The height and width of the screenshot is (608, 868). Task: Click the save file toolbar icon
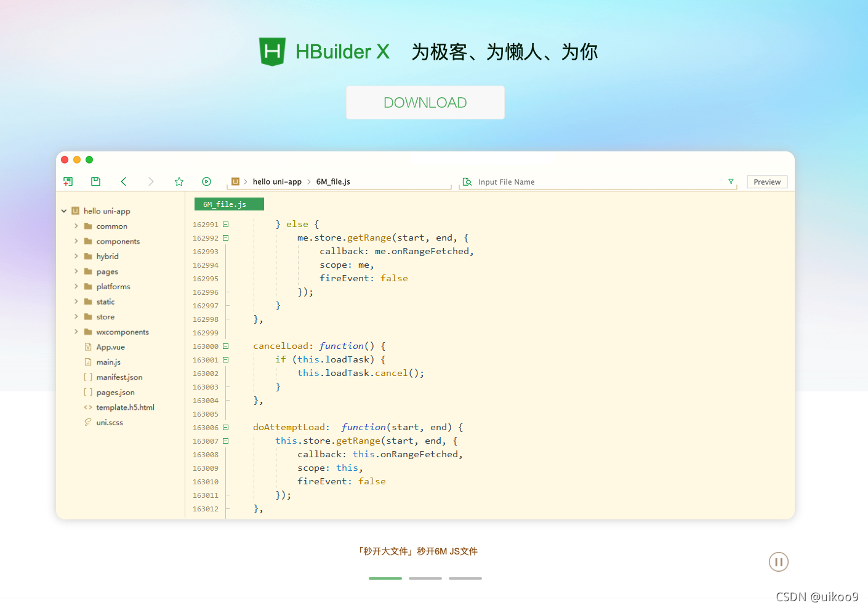[x=95, y=182]
